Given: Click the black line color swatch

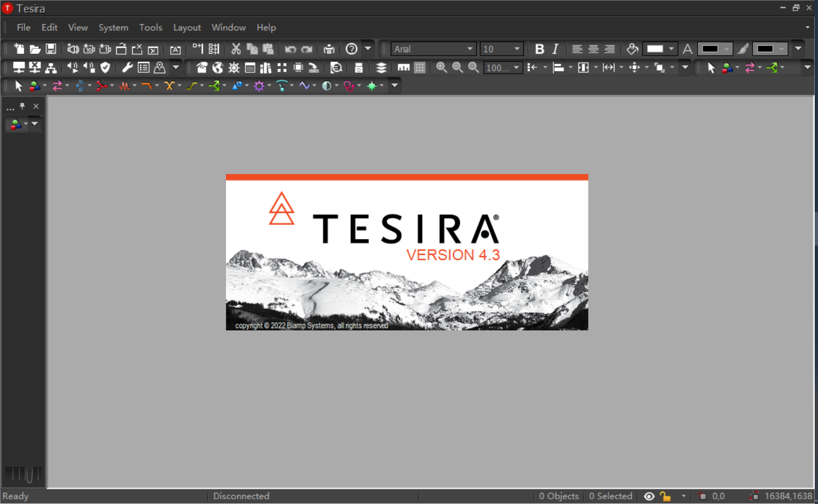Looking at the screenshot, I should pyautogui.click(x=765, y=49).
